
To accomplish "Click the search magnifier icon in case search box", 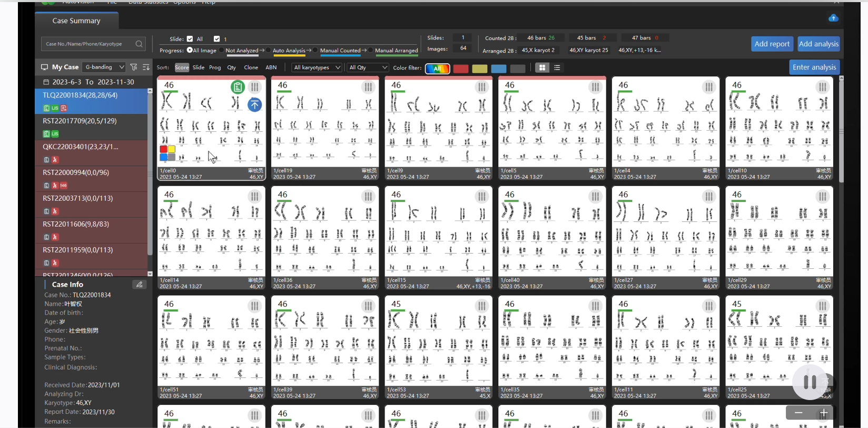I will (139, 44).
